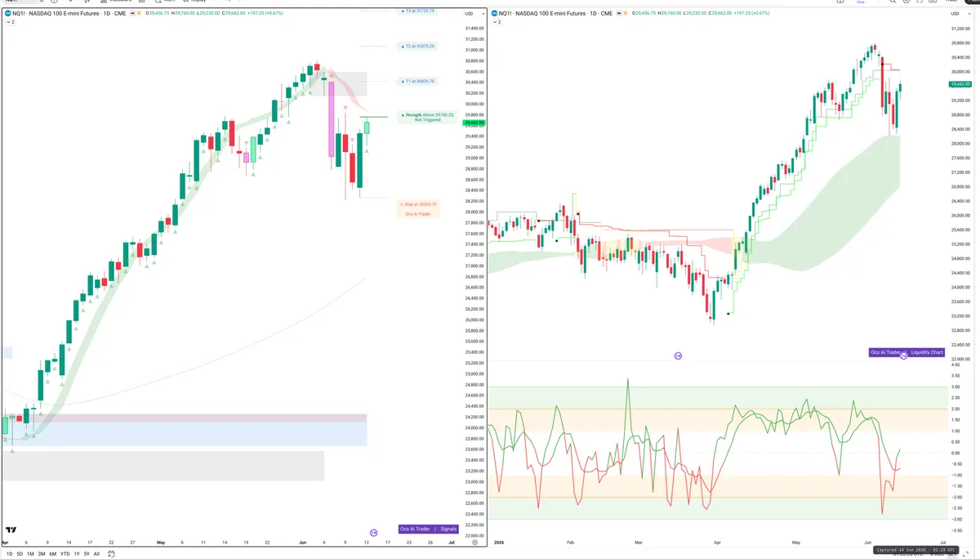The height and width of the screenshot is (559, 980).
Task: Click the T1 at 30426.75 target label
Action: pos(418,82)
